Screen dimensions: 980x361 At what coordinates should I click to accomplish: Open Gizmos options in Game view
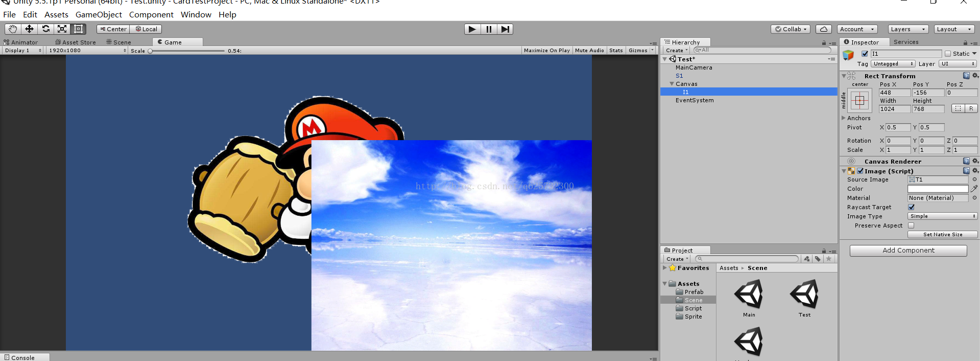(641, 51)
